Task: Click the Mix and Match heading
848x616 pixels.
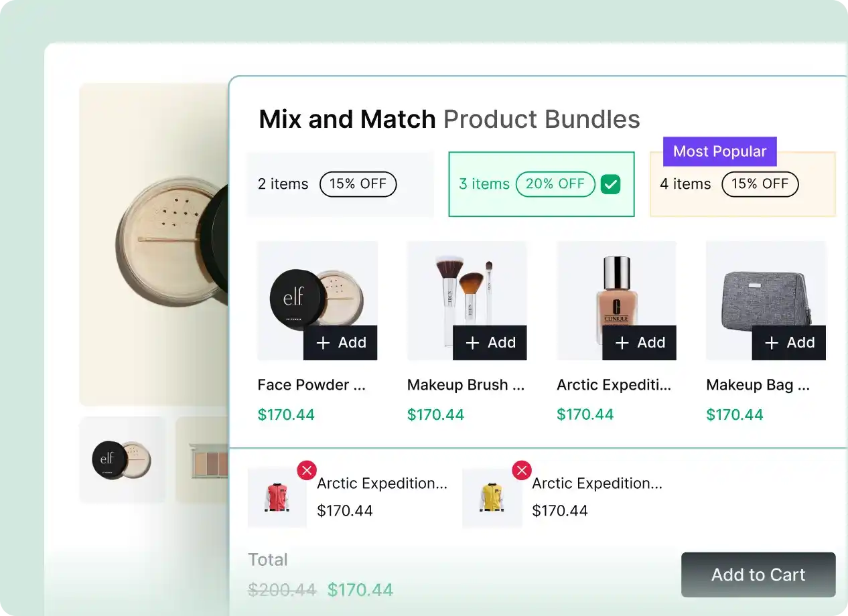Action: [x=347, y=119]
